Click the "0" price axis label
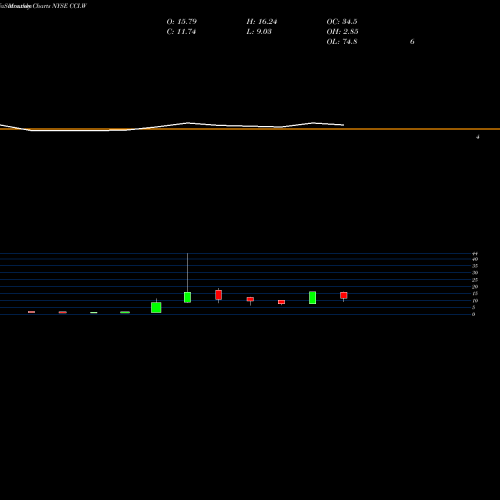The image size is (500, 500). (473, 314)
